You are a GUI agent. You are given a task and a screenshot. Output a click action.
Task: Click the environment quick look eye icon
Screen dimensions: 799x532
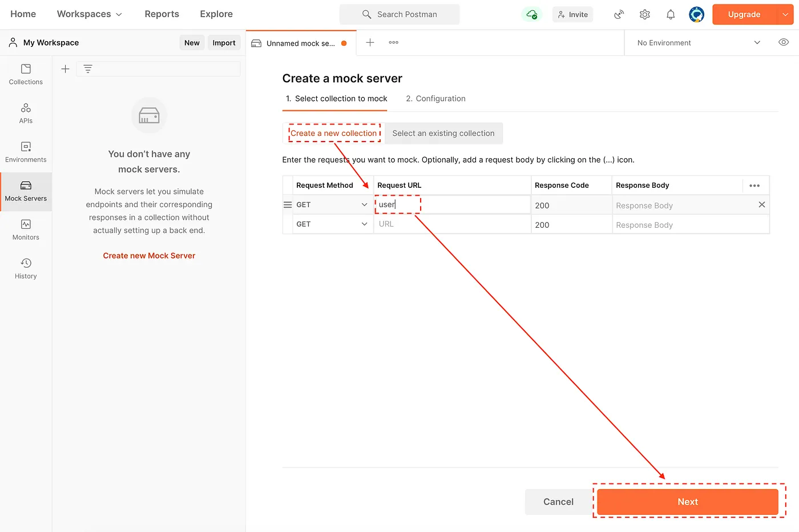[x=784, y=42]
